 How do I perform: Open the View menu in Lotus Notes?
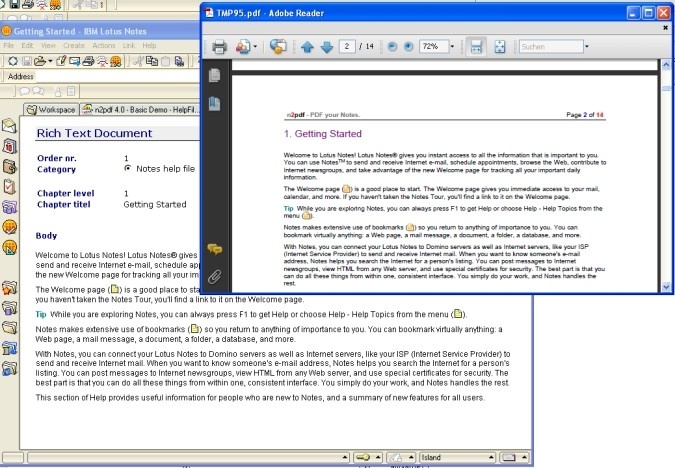pos(48,45)
